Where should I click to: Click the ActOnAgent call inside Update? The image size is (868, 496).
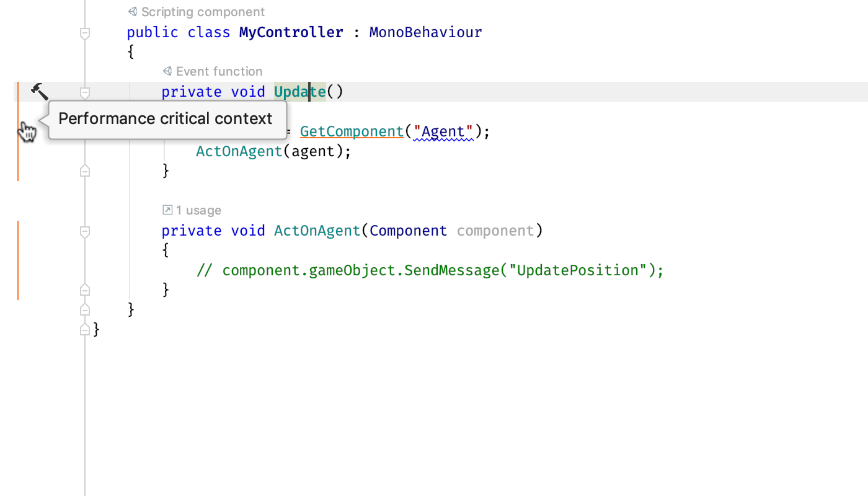239,151
